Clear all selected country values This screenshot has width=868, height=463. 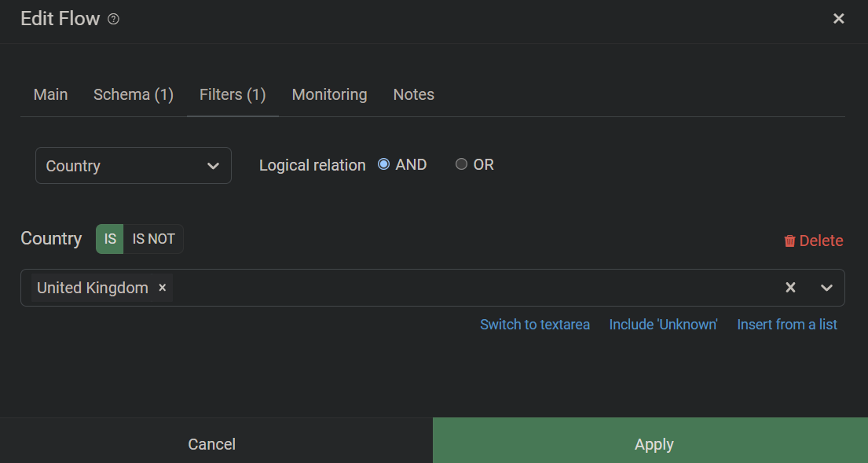(790, 288)
